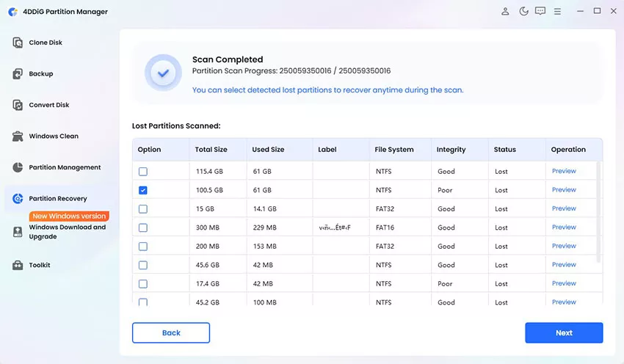Maximize the application window
Screen dimensions: 624x364
[x=597, y=11]
